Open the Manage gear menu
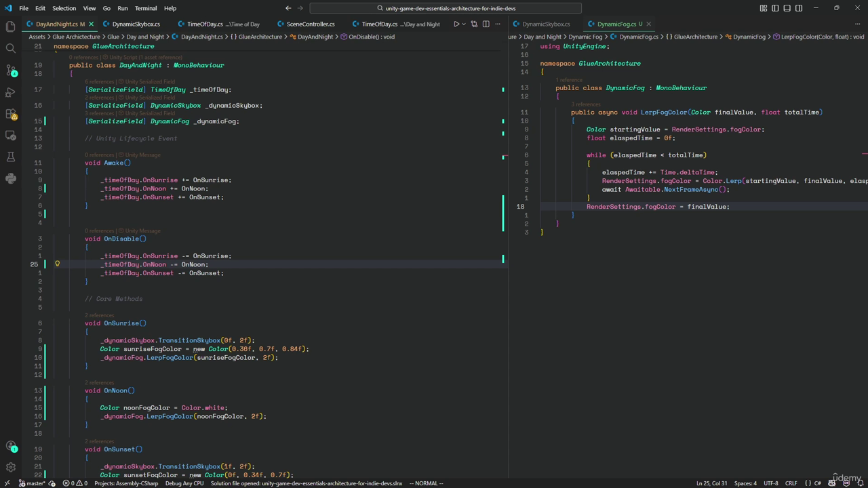The width and height of the screenshot is (868, 488). click(10, 467)
